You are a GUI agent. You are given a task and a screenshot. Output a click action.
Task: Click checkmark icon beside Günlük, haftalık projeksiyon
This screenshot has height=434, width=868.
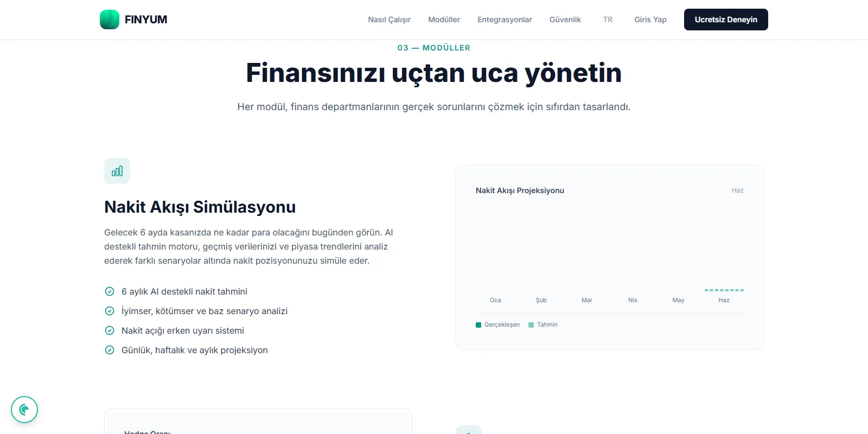110,350
